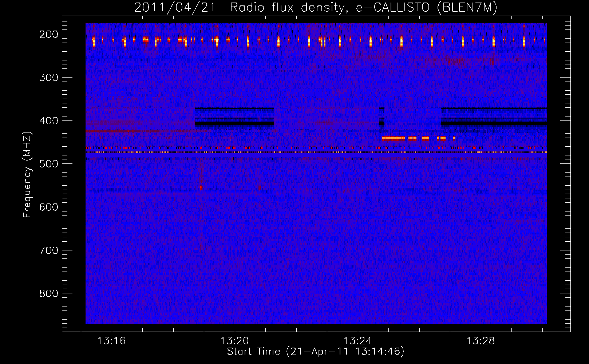Click the 13:24 time tick label
This screenshot has height=364, width=589.
point(358,341)
